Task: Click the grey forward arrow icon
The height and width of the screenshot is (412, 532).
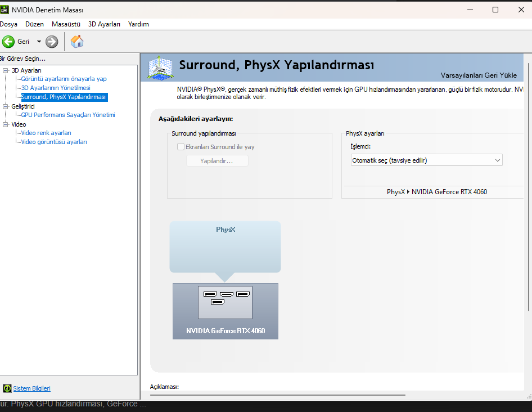Action: 52,42
